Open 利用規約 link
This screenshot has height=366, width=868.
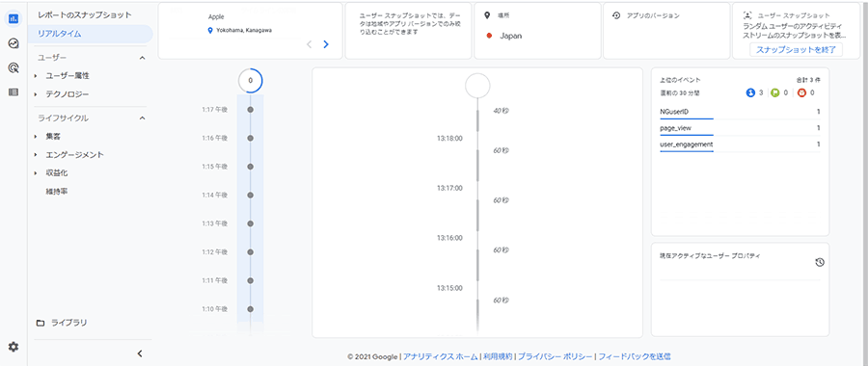click(x=497, y=356)
